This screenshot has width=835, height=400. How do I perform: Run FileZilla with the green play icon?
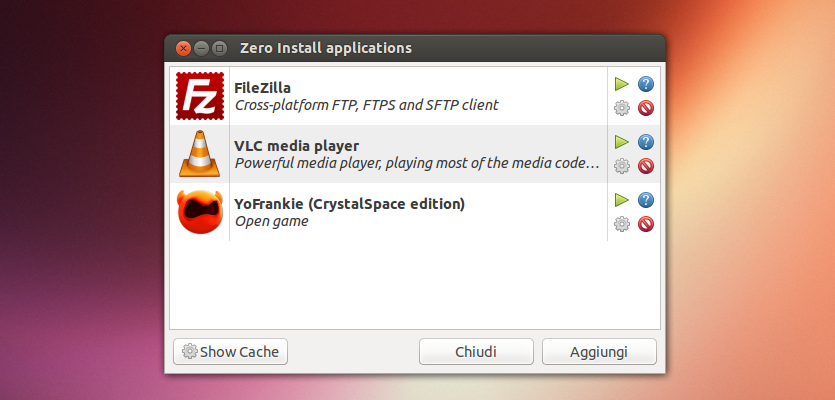click(x=621, y=84)
